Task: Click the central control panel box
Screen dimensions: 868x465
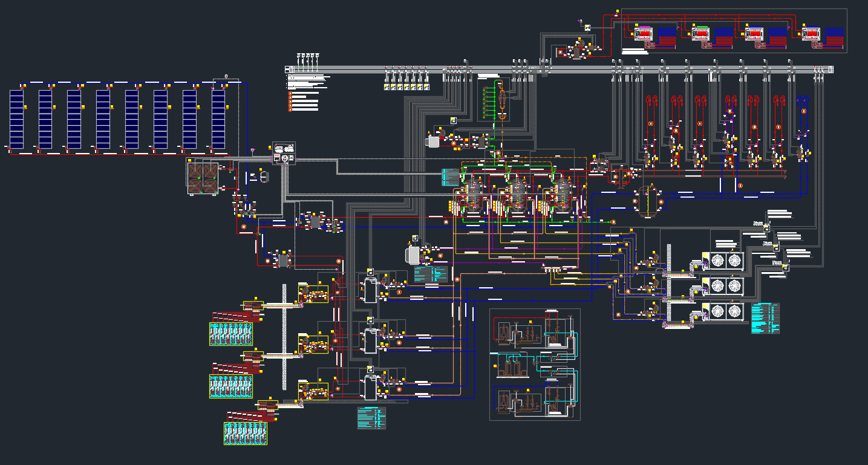Action: pyautogui.click(x=284, y=153)
